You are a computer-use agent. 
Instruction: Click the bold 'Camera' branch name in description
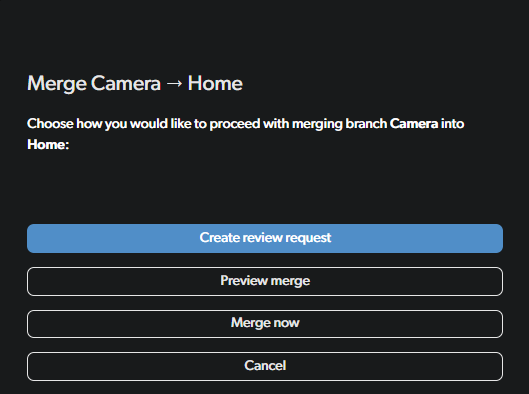coord(414,123)
